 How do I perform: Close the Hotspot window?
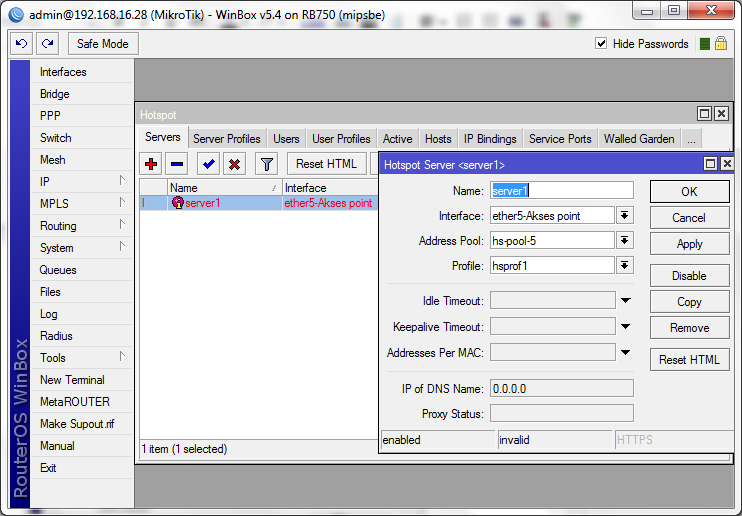pos(721,114)
